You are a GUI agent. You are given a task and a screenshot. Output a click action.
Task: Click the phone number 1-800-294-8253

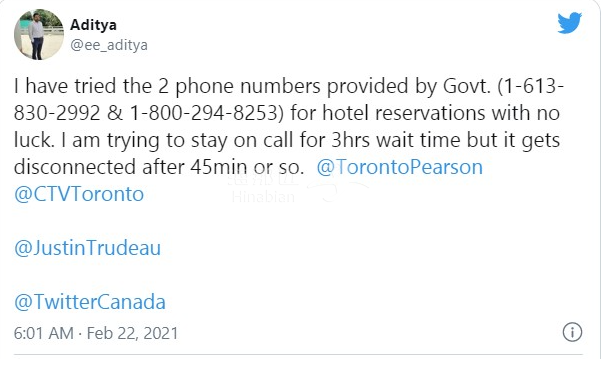tap(204, 113)
